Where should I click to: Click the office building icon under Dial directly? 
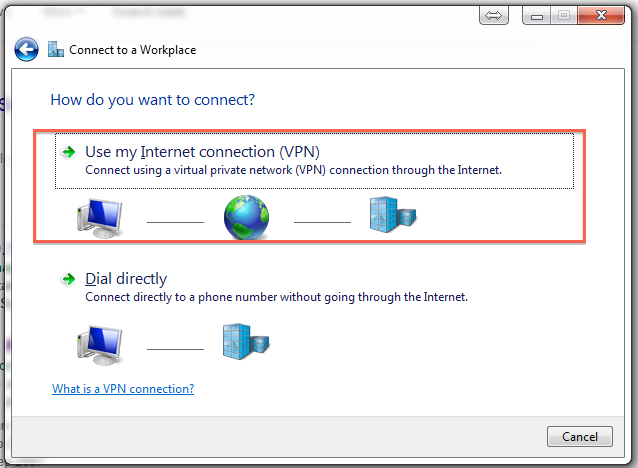(x=246, y=341)
